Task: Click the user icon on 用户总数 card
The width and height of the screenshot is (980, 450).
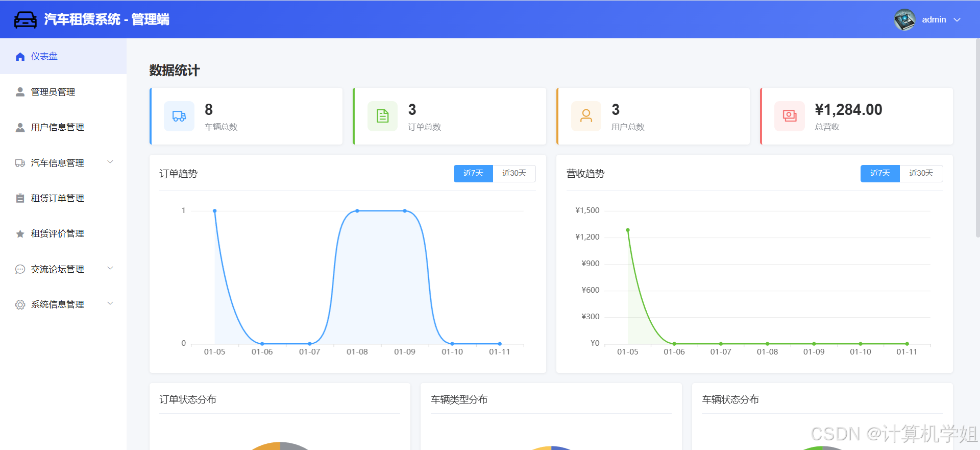Action: [x=586, y=116]
